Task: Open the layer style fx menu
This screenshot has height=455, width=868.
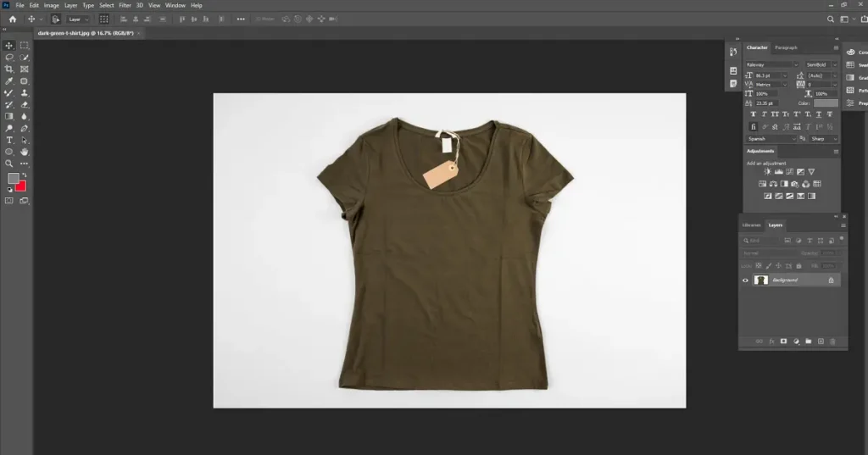Action: [771, 341]
